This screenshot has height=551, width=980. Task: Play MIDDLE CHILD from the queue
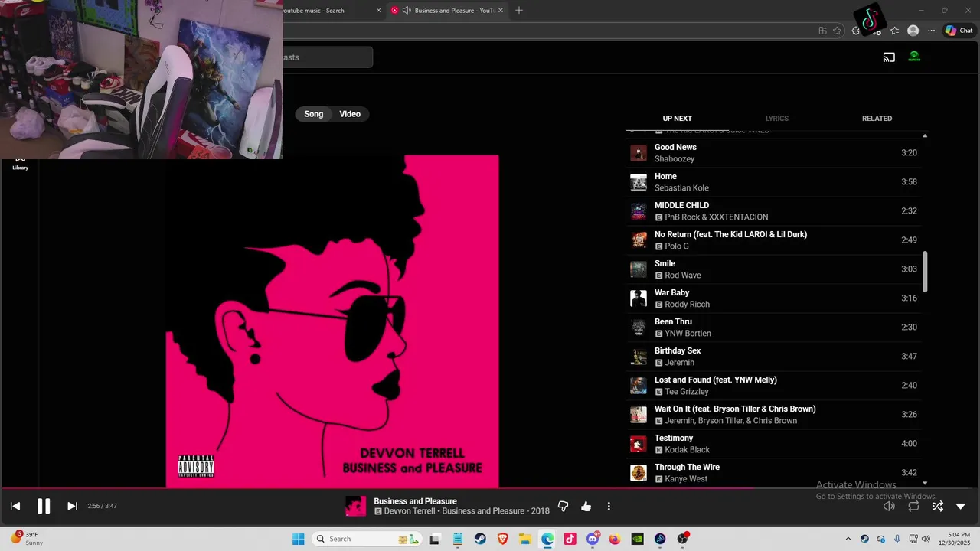773,211
